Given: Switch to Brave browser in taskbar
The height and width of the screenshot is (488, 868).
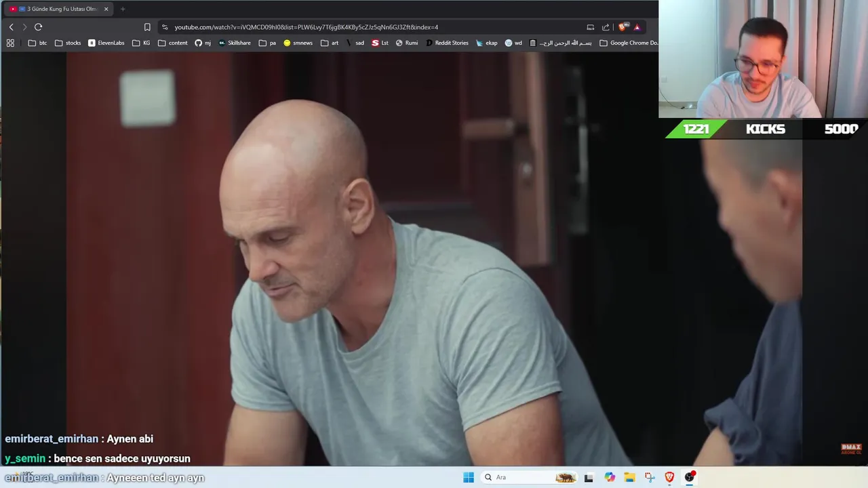Looking at the screenshot, I should [x=669, y=477].
